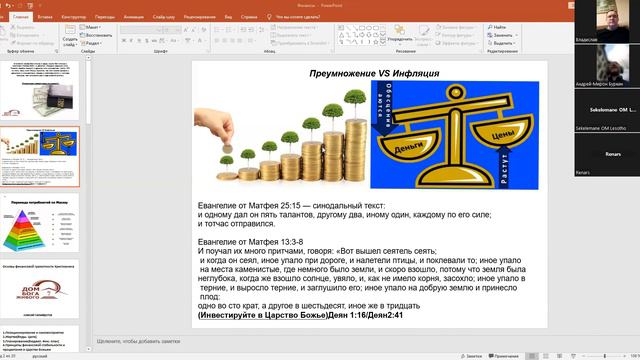Select the star shape in shapes gallery
640x360 pixels.
tap(376, 42)
